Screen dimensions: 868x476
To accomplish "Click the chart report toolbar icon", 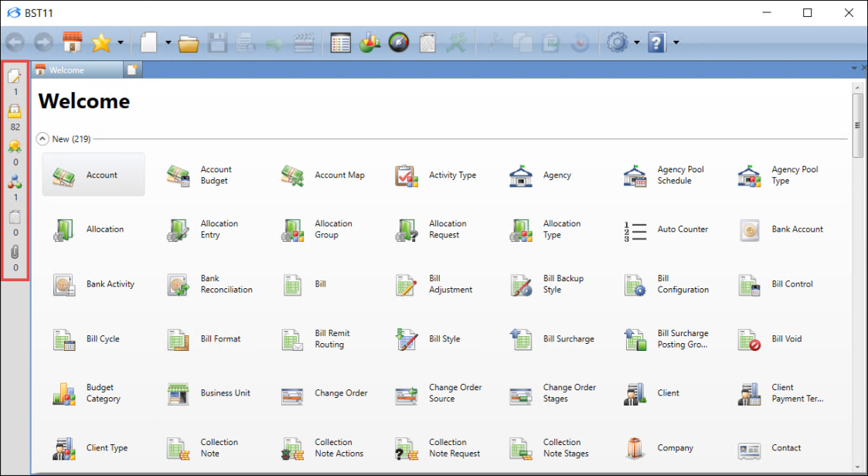I will [369, 42].
